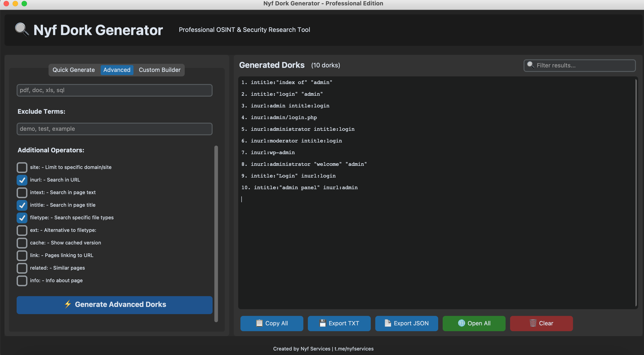Click dork line 7 inurl:wp-admin
Viewport: 644px width, 355px height.
(273, 153)
